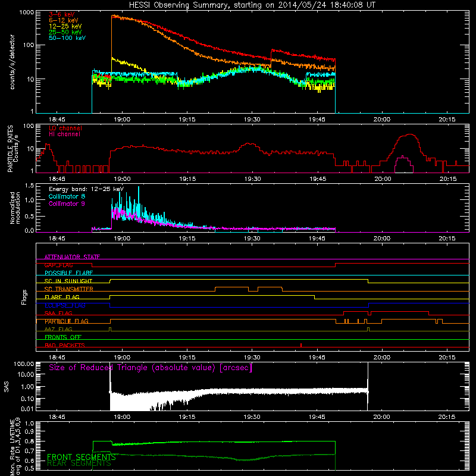
Task: Click the SC_IN_SUNLIGHT flag label
Action: coord(68,281)
